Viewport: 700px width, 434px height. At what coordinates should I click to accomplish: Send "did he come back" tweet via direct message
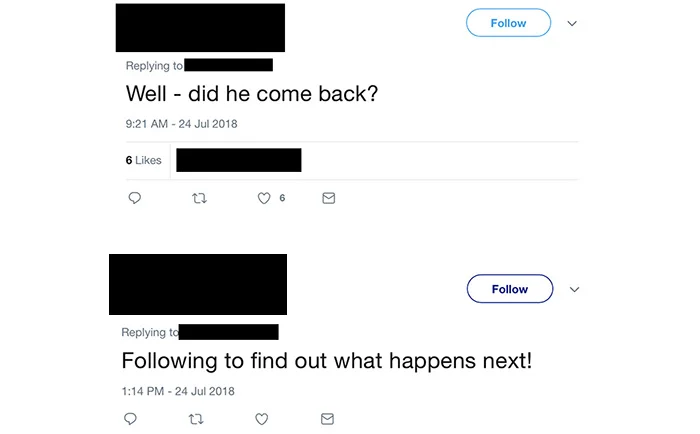tap(329, 198)
